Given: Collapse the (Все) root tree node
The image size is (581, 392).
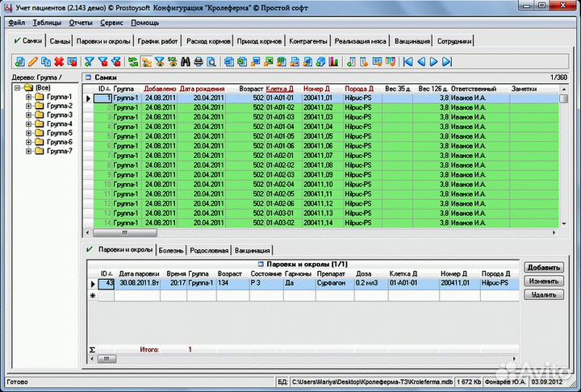Looking at the screenshot, I should tap(17, 88).
